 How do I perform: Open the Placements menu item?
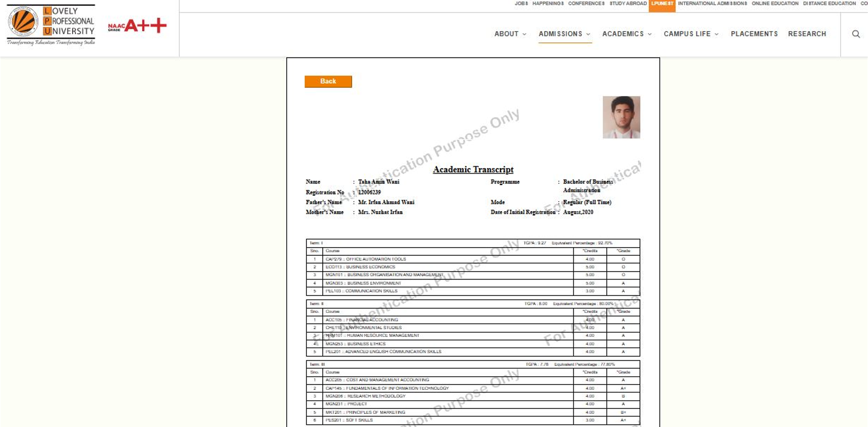(754, 34)
